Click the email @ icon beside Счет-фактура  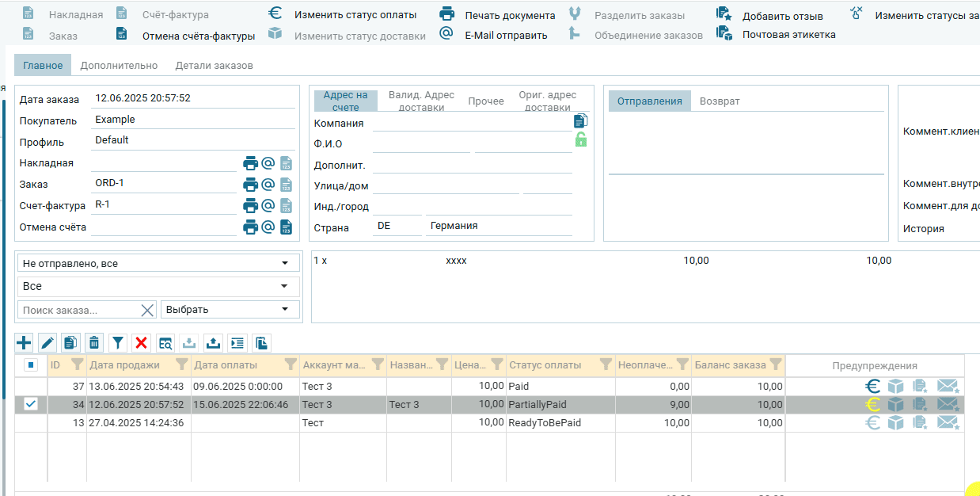coord(268,206)
